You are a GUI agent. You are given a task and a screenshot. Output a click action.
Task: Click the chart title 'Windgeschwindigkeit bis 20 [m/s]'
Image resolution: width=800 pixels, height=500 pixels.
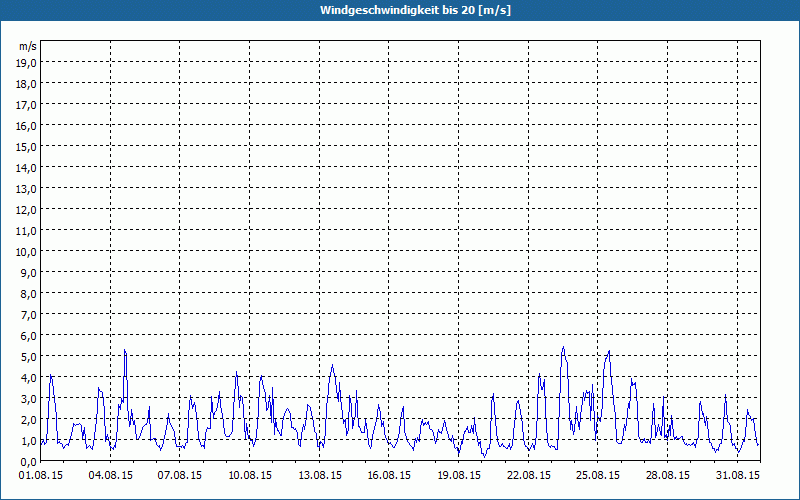415,10
